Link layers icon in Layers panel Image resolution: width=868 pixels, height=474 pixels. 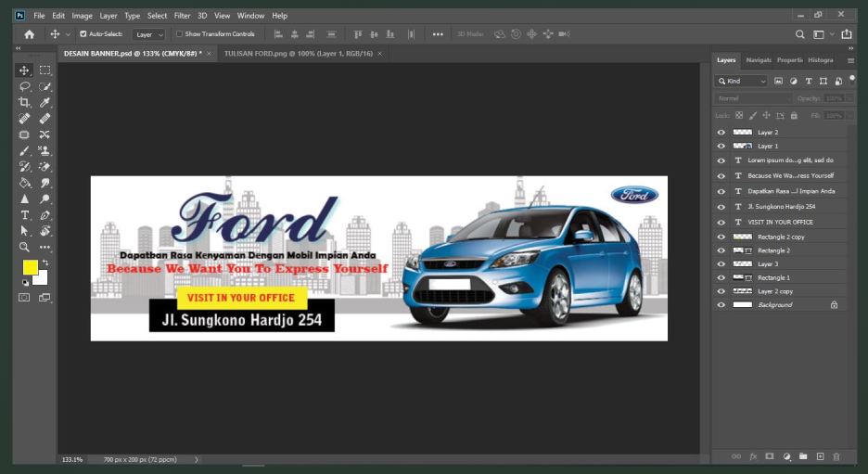point(736,456)
